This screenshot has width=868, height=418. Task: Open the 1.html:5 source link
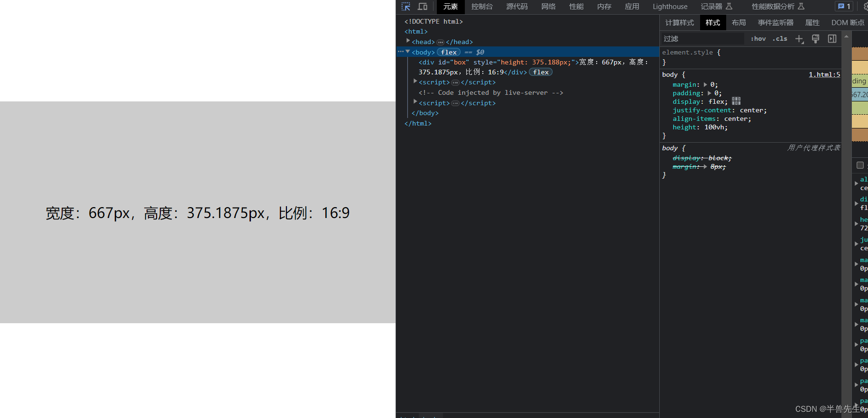click(824, 74)
